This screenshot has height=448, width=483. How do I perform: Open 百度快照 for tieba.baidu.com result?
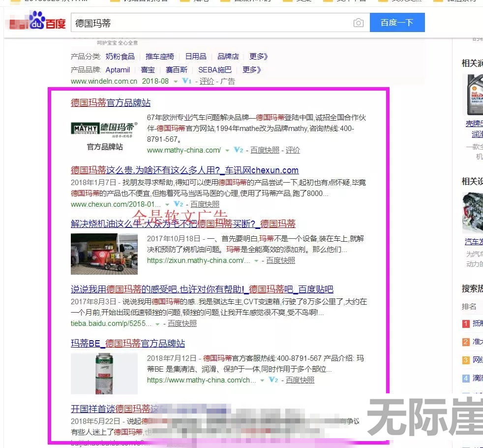182,323
